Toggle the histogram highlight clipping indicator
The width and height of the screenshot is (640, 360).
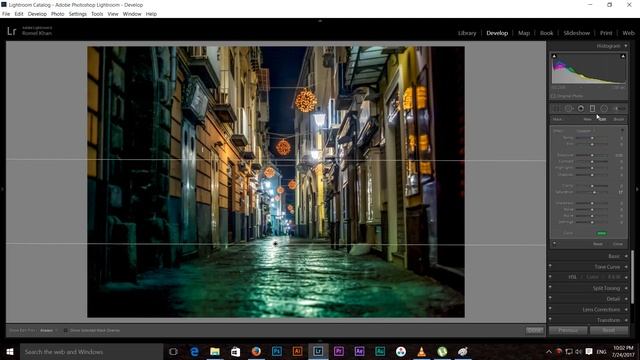click(623, 56)
